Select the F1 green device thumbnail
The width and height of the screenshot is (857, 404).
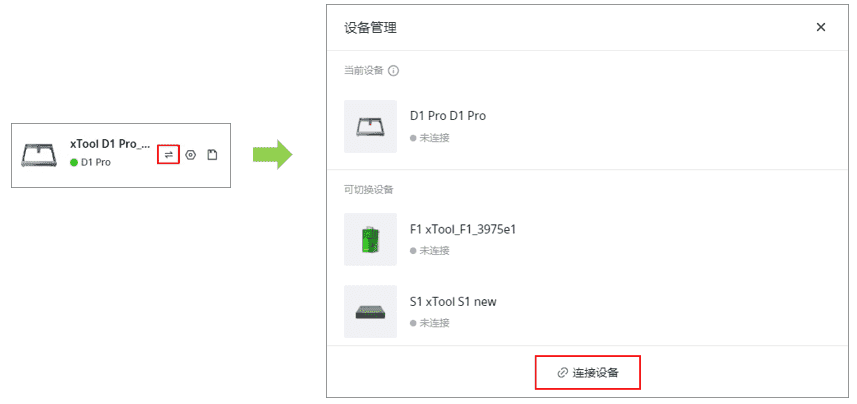coord(371,239)
